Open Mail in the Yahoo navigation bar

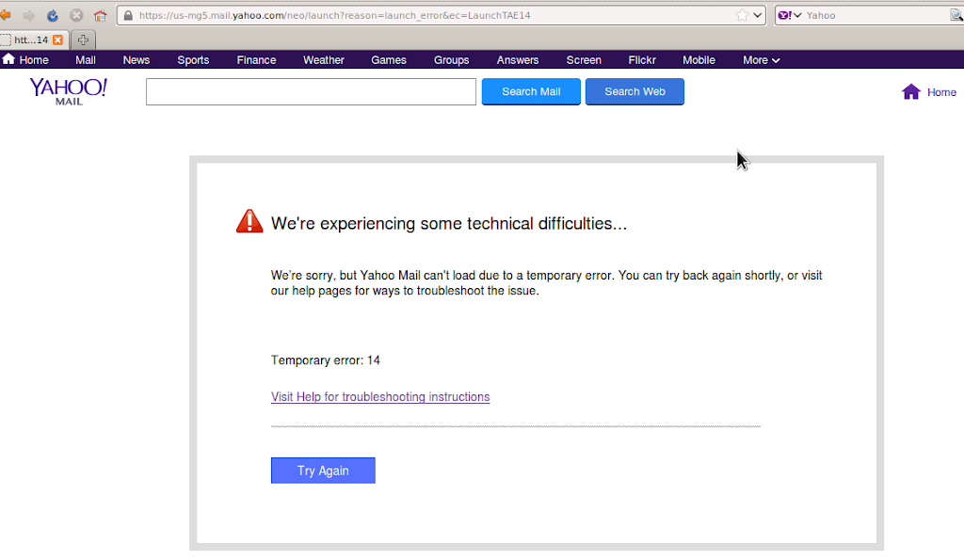click(86, 59)
